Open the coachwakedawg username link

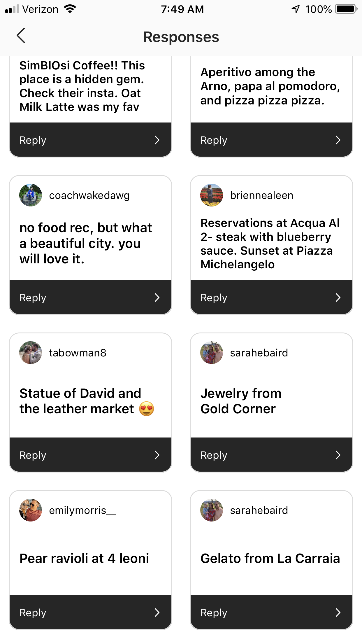89,195
